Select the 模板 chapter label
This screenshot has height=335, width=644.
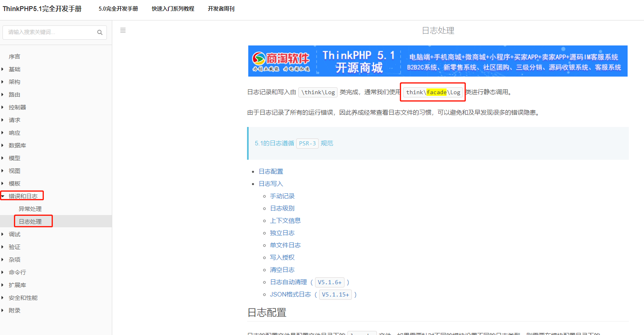14,183
